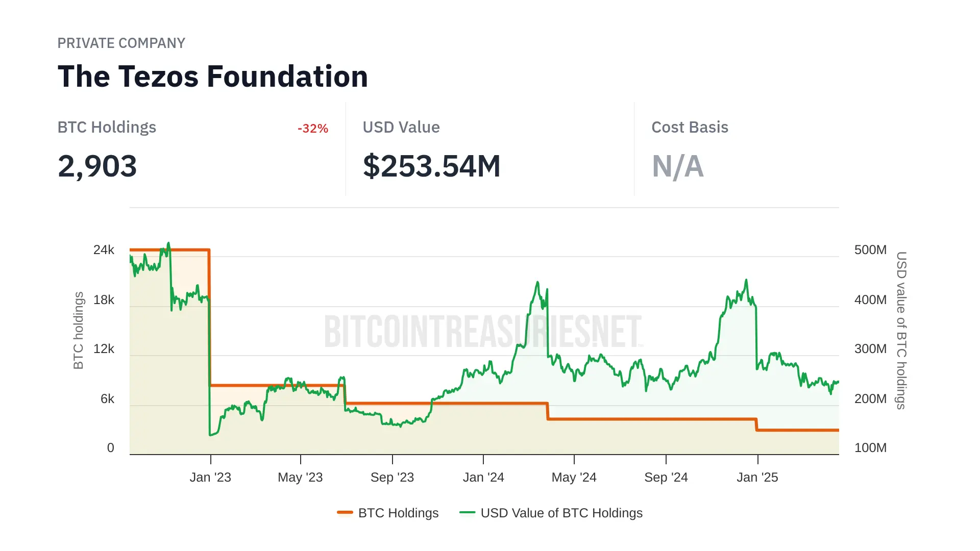Select the Jan '25 axis label
Screen dimensions: 980x551
757,478
